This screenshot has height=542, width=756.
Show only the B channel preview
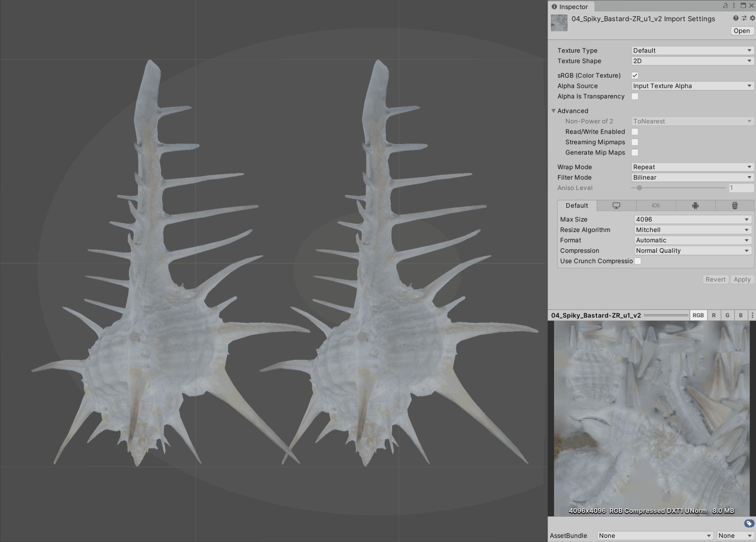click(x=741, y=315)
